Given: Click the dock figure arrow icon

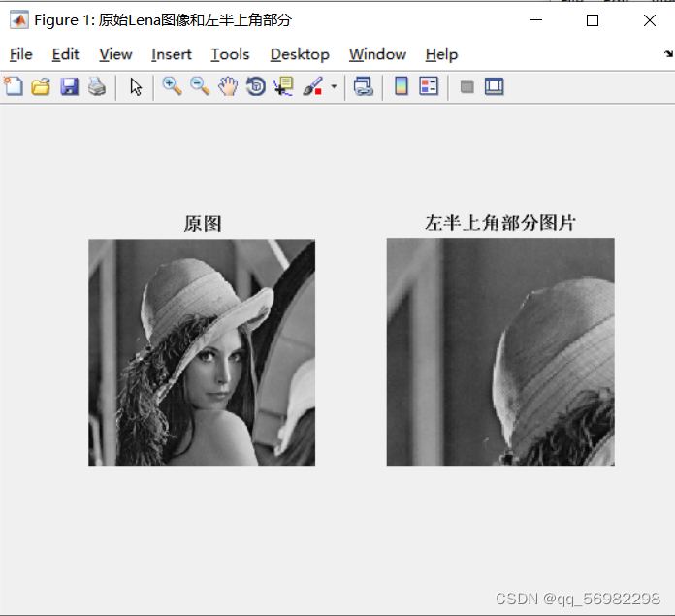Looking at the screenshot, I should [668, 53].
